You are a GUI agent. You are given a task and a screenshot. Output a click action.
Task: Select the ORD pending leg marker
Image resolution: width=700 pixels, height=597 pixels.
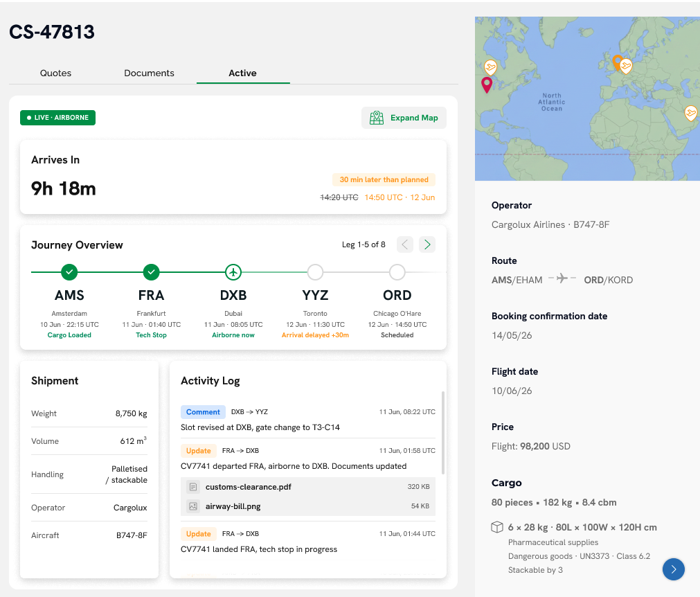[397, 271]
